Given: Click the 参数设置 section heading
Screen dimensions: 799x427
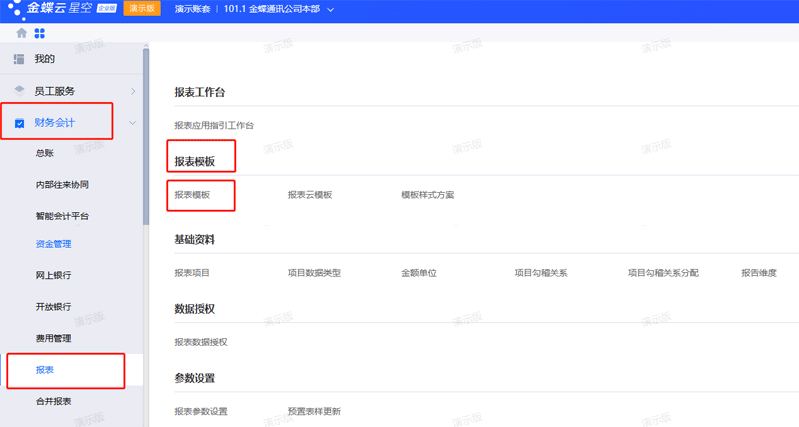Looking at the screenshot, I should pyautogui.click(x=195, y=378).
